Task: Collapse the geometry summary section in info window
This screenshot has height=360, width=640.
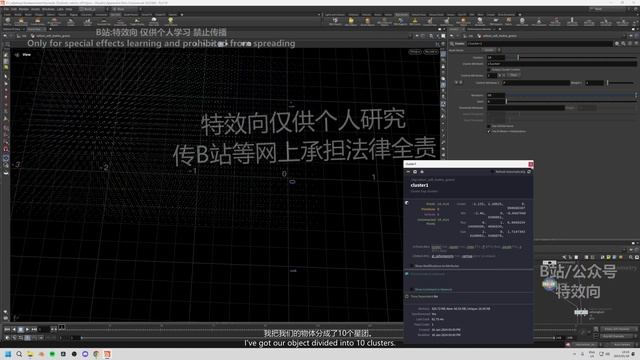Action: tap(407, 203)
